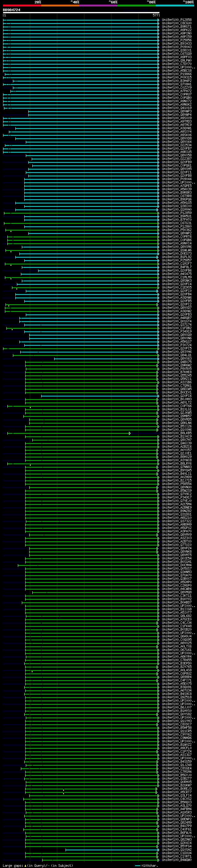Open hit UniRef100_B9RGT1
Viewport: 197px width, 868px height.
(x=177, y=26)
